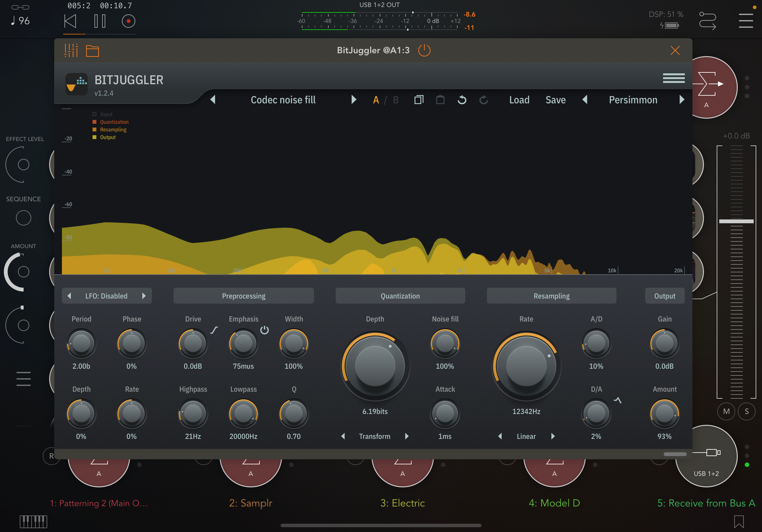The image size is (762, 532).
Task: Step back from the Transform quantization mode
Action: click(343, 436)
